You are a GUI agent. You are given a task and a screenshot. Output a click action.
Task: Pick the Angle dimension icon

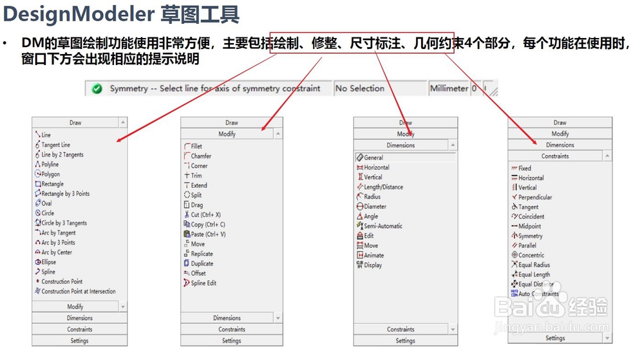pyautogui.click(x=360, y=216)
